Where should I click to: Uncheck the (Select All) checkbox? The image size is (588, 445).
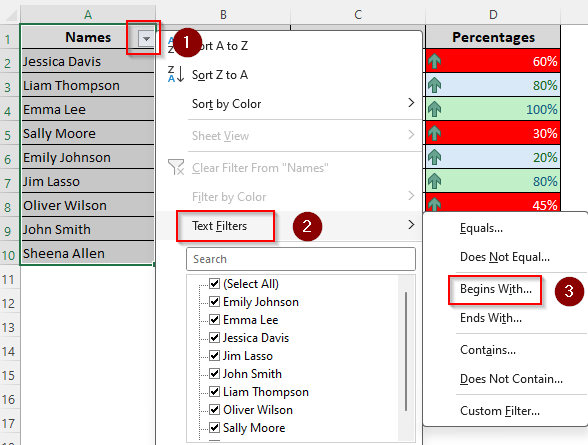tap(214, 283)
